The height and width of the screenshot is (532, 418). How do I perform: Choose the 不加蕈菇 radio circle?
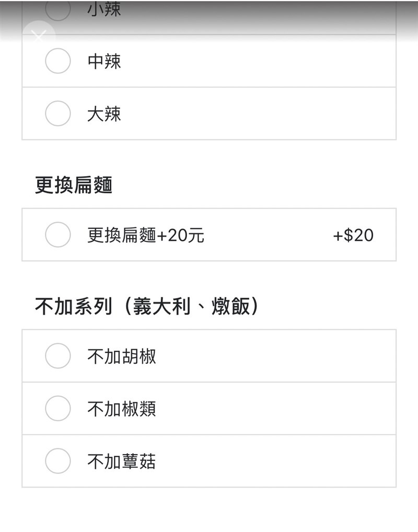coord(57,461)
